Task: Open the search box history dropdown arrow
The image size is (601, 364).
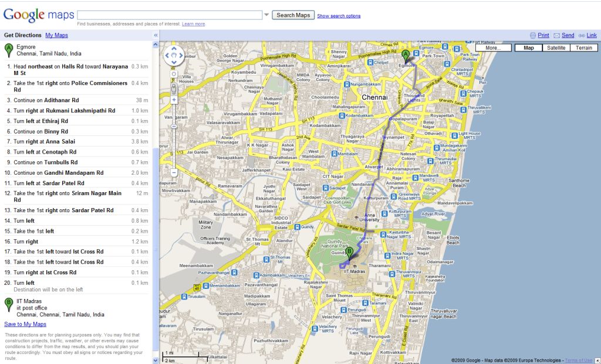Action: [266, 15]
